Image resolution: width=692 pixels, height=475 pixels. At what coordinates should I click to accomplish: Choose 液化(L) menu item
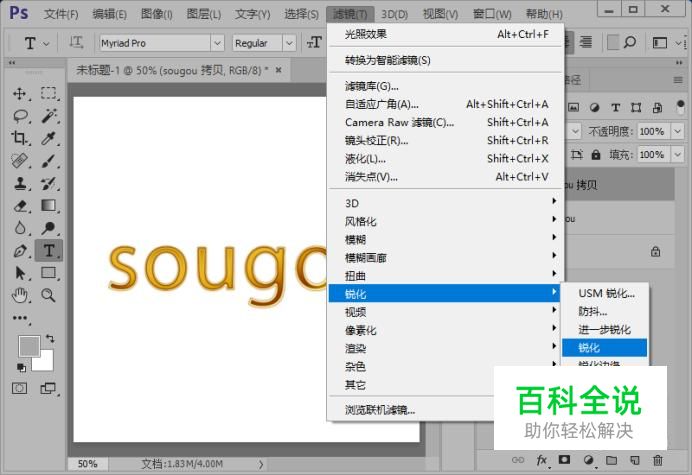coord(445,158)
